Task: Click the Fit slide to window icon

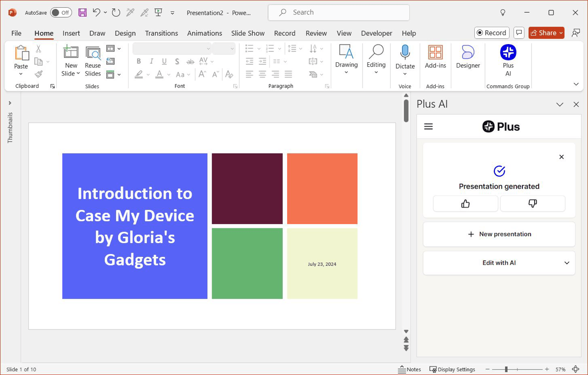Action: point(576,369)
